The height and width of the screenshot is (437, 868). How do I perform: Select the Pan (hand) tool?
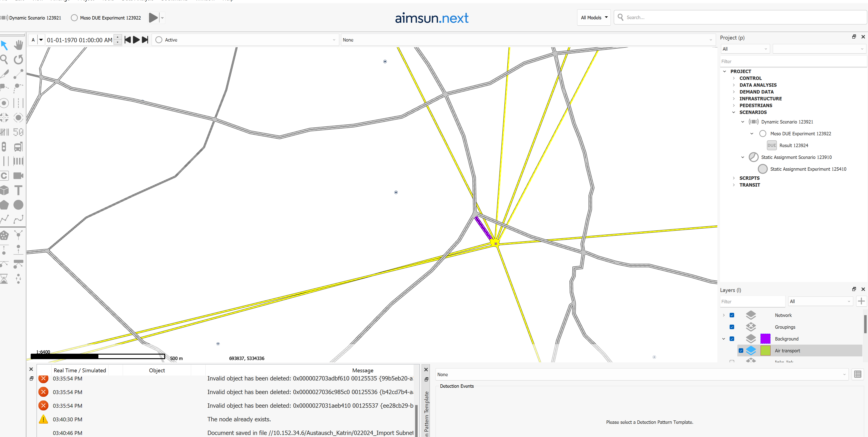pos(19,45)
